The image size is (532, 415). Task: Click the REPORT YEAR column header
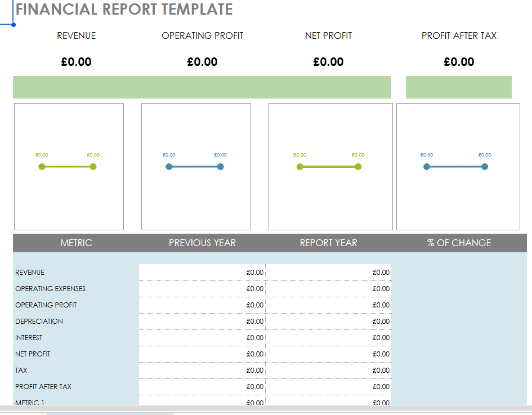(x=328, y=243)
